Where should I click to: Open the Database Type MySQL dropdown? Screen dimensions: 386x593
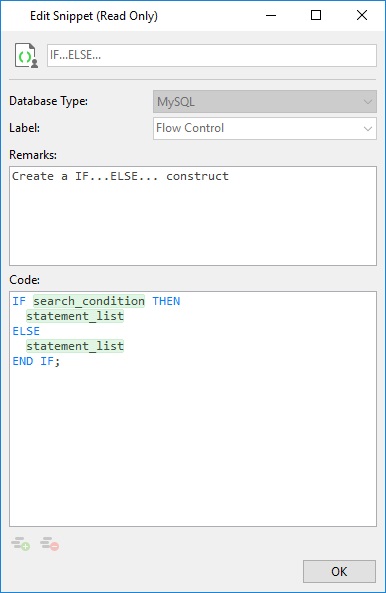pos(265,101)
